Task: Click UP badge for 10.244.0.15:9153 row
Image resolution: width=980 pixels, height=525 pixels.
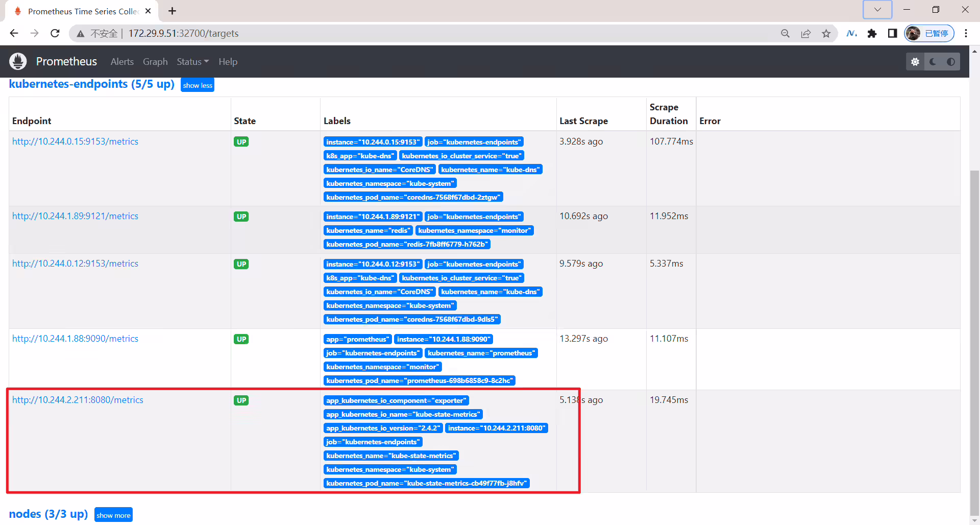Action: click(241, 142)
